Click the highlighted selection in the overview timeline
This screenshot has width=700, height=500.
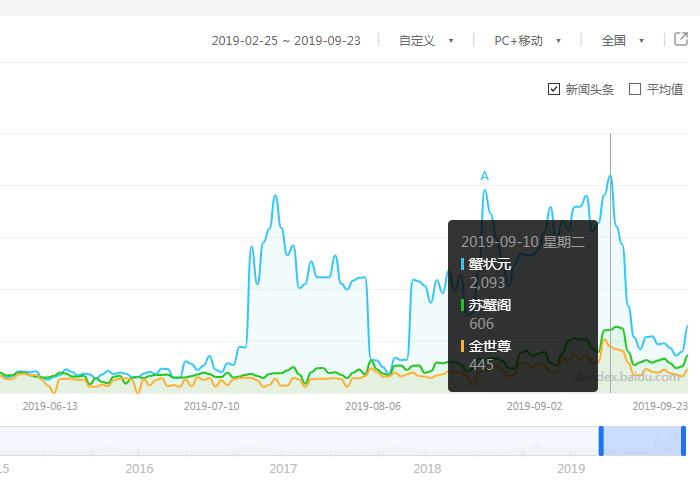click(x=642, y=441)
